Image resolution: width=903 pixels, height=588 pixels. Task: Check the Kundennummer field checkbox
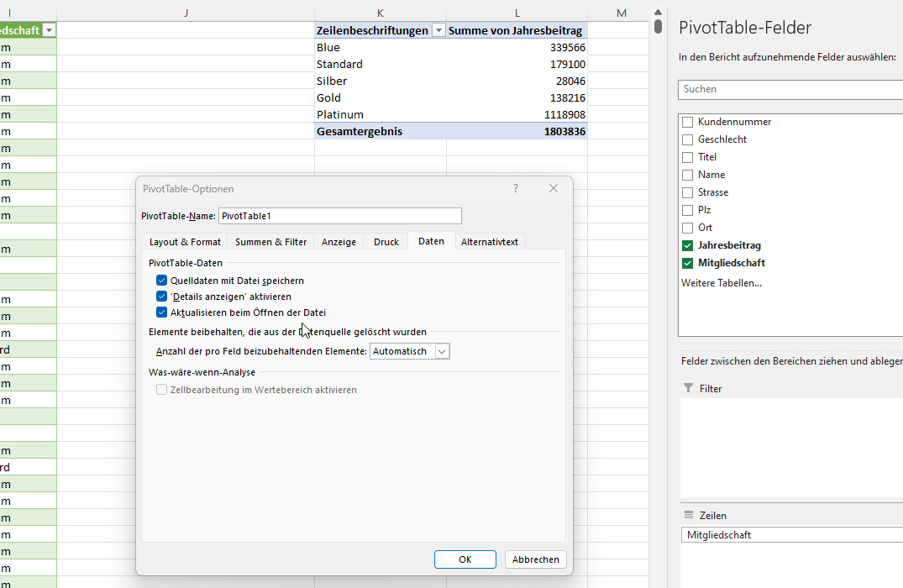click(688, 123)
